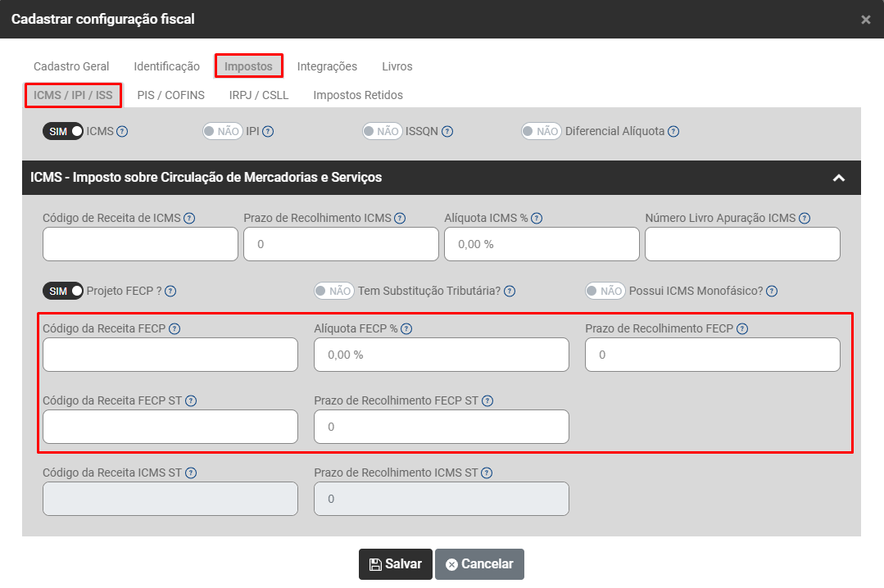Image resolution: width=884 pixels, height=588 pixels.
Task: Click help icon for Prazo de Recolhimento ICMS ST
Action: tap(487, 473)
